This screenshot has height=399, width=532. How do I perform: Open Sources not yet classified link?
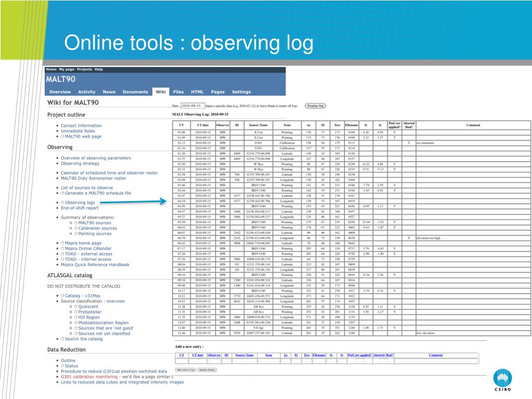[x=104, y=334]
